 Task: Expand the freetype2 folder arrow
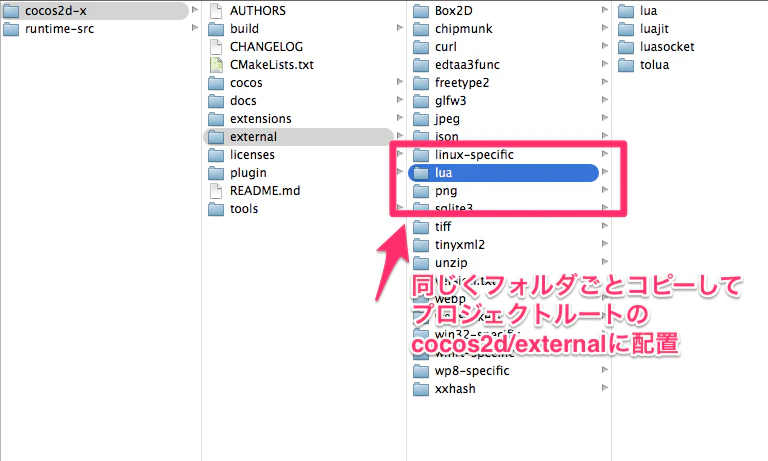point(605,82)
